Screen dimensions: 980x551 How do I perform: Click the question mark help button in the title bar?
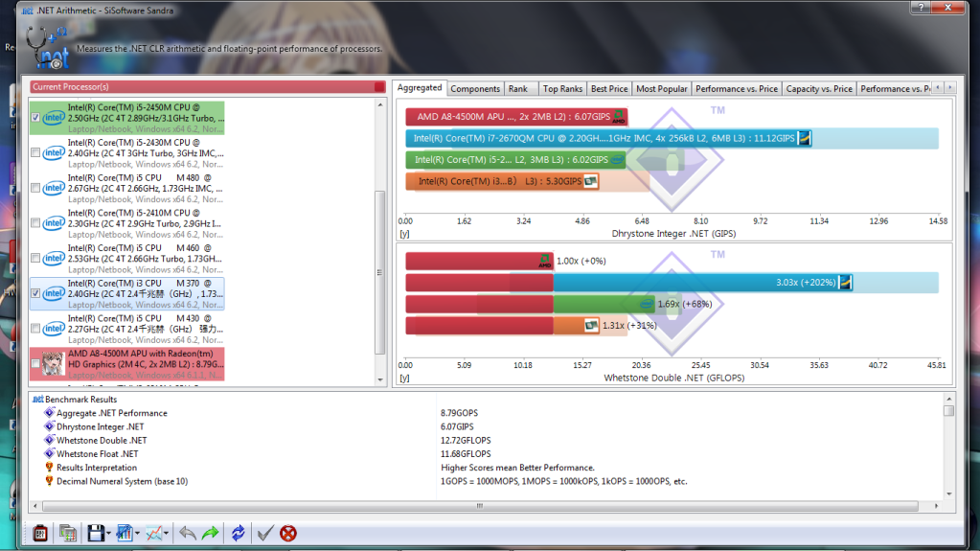tap(921, 8)
